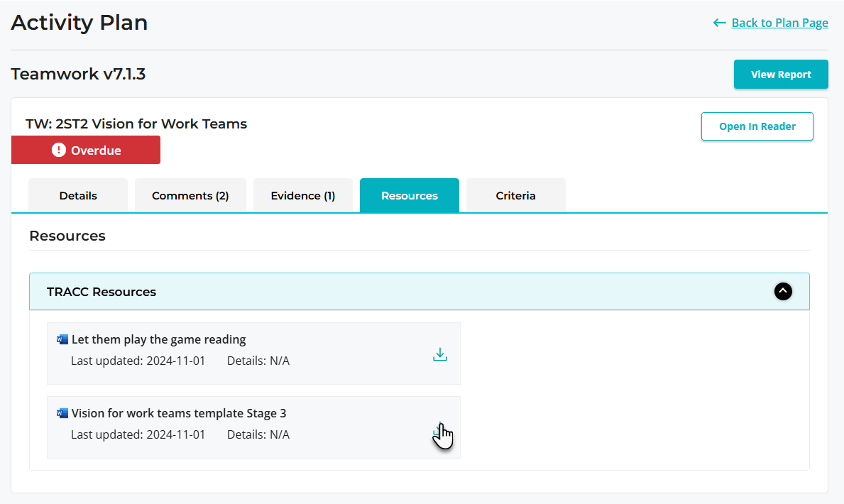Click the exclamation icon in the Overdue badge

(x=59, y=150)
